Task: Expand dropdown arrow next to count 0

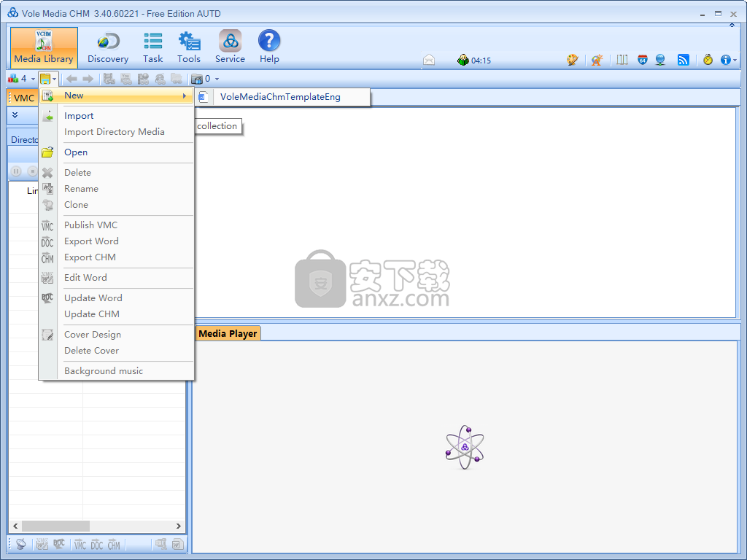Action: (217, 79)
